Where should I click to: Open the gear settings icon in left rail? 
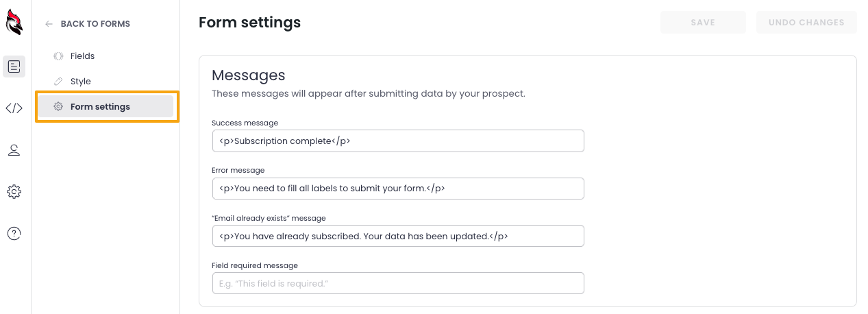[14, 192]
